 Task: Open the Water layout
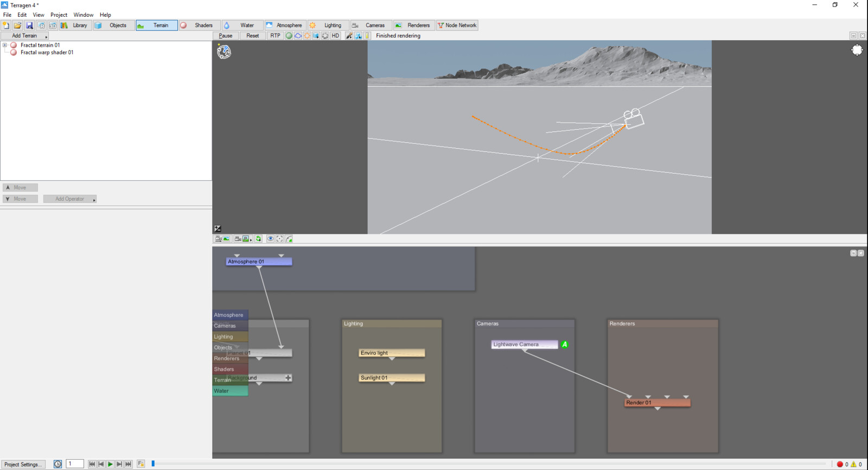tap(242, 25)
